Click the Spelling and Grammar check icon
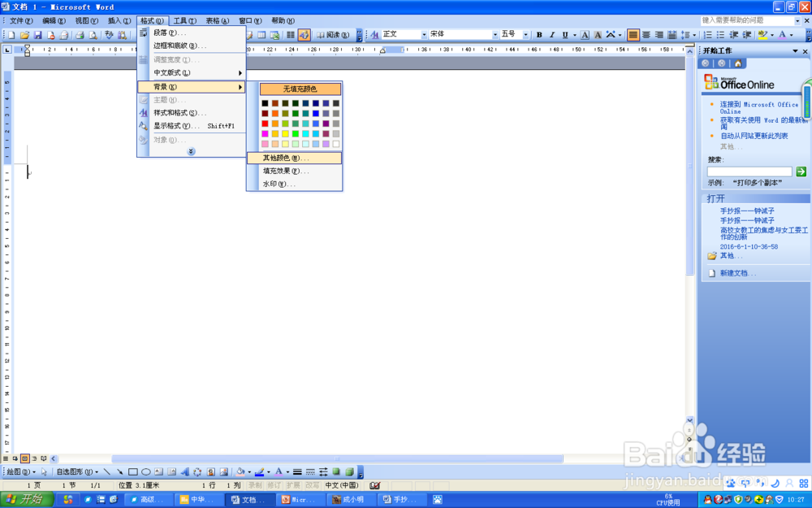This screenshot has height=508, width=812. [109, 35]
